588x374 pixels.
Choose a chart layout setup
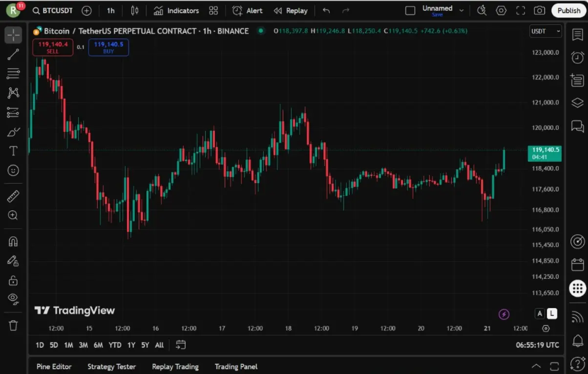410,10
